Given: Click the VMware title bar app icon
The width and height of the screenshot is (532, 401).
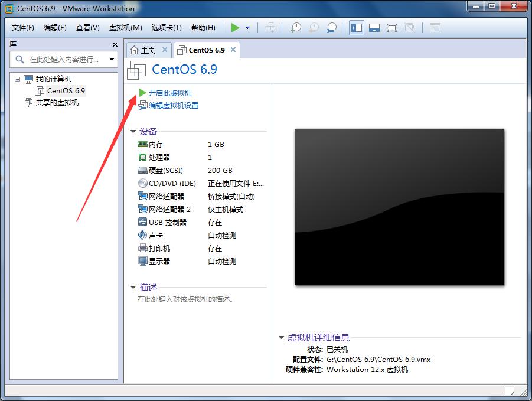Looking at the screenshot, I should click(10, 9).
